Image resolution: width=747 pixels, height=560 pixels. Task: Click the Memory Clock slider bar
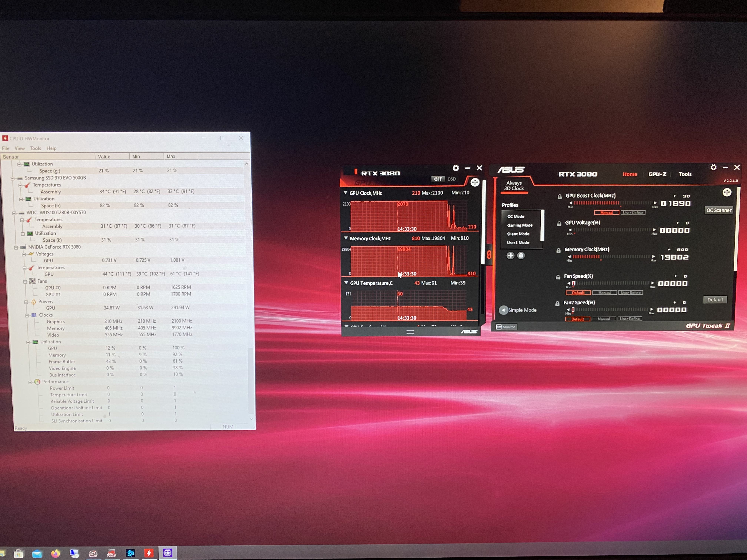[x=612, y=256]
